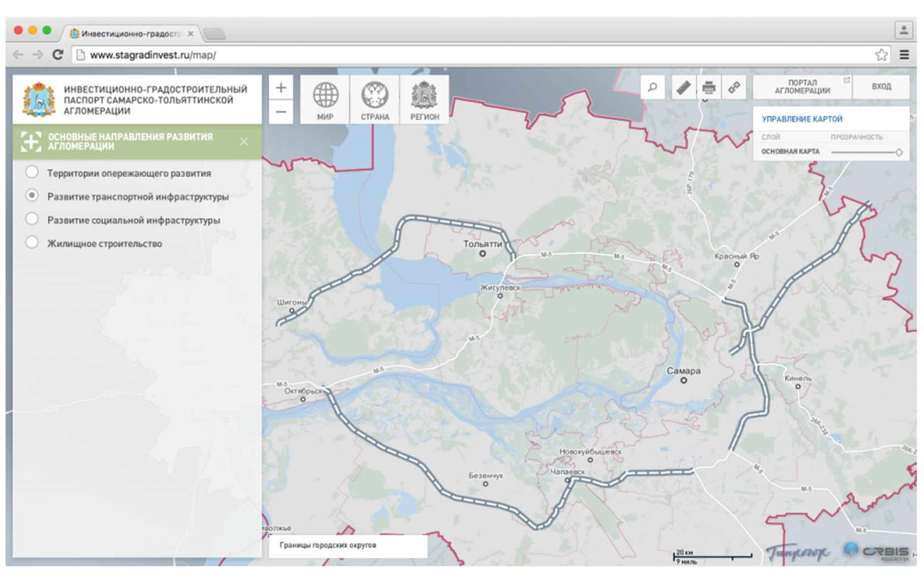Switch map to СТРАНА country view
This screenshot has height=582, width=924.
pos(375,100)
